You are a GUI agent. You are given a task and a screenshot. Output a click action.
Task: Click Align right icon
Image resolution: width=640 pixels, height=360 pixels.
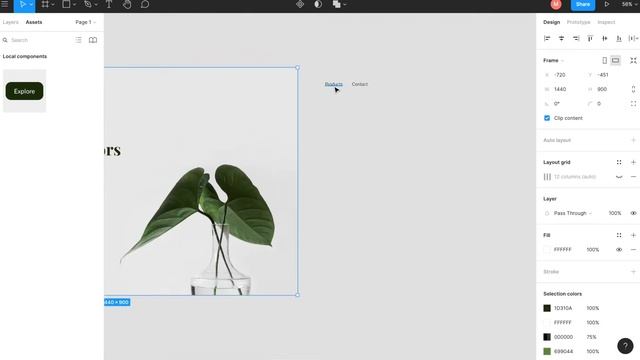click(x=576, y=38)
